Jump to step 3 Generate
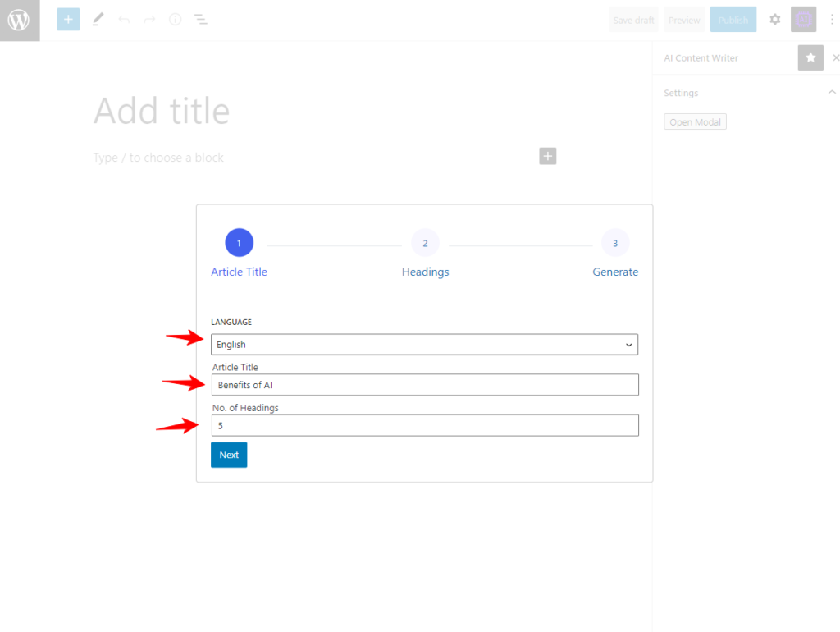This screenshot has width=840, height=632. (x=615, y=243)
